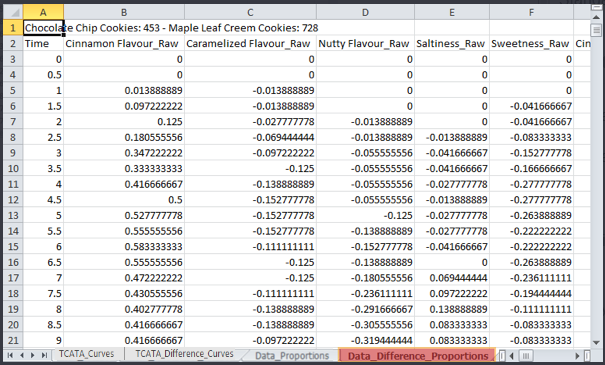The width and height of the screenshot is (605, 365).
Task: Show previous sheet tab arrow
Action: tap(22, 355)
